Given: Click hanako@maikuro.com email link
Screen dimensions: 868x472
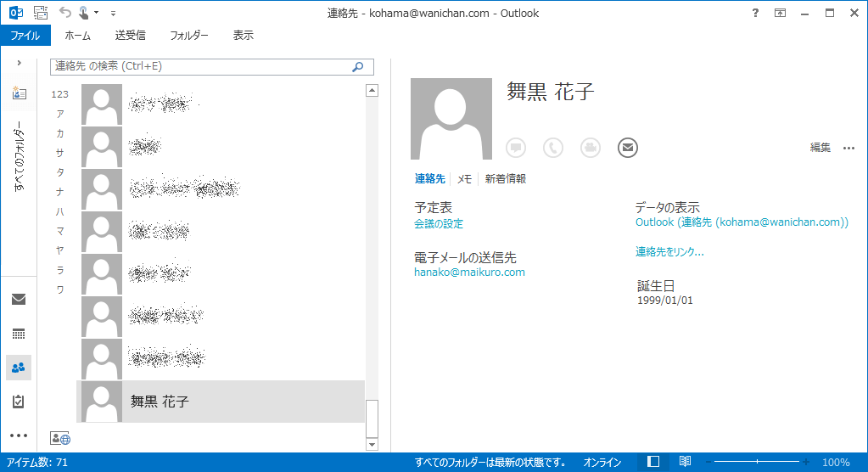Looking at the screenshot, I should pyautogui.click(x=469, y=272).
